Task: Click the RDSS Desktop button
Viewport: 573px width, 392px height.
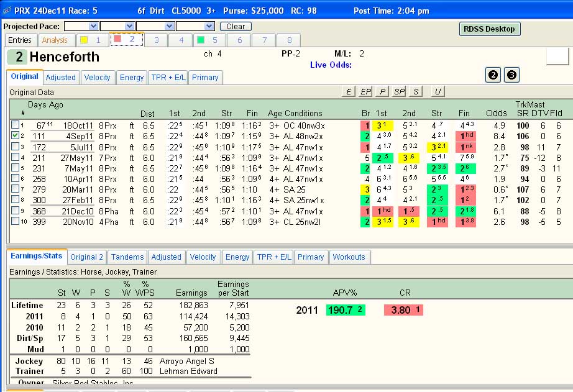Action: [489, 29]
